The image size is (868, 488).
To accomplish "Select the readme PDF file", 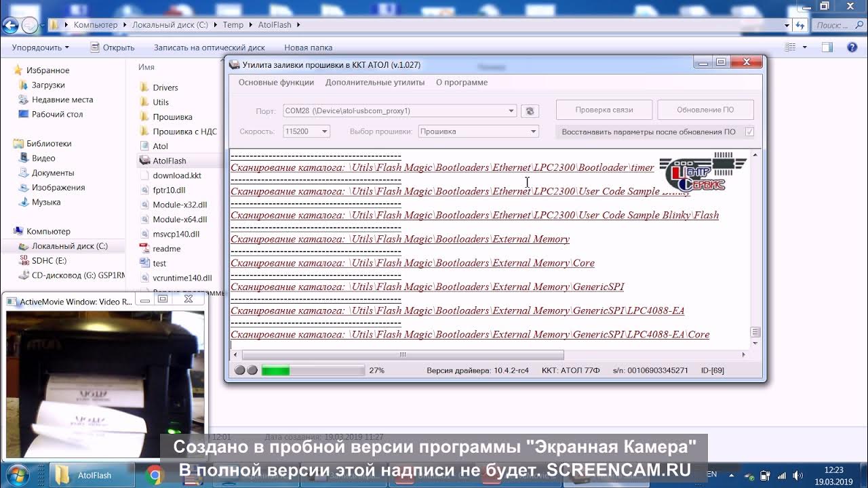I will pos(166,249).
